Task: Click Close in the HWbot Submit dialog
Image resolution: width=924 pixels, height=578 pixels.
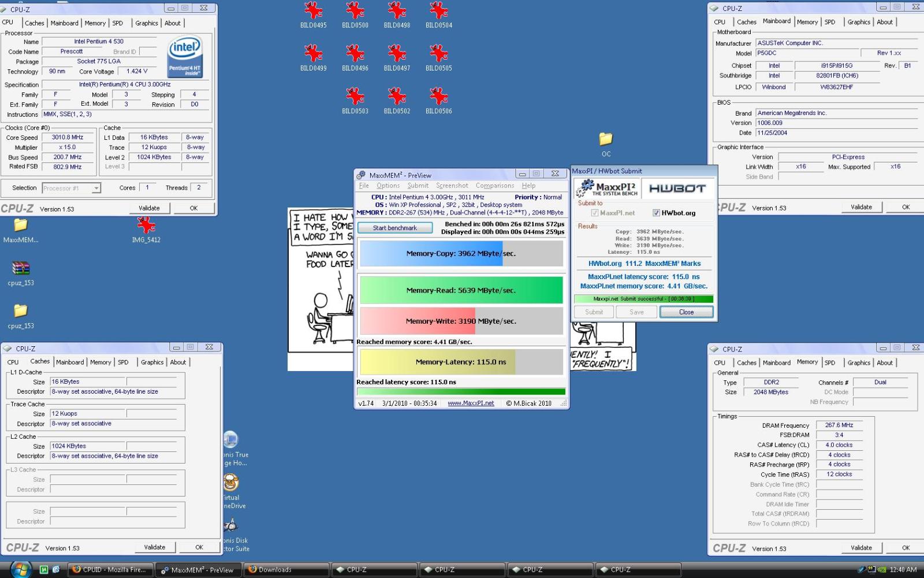Action: (x=686, y=312)
